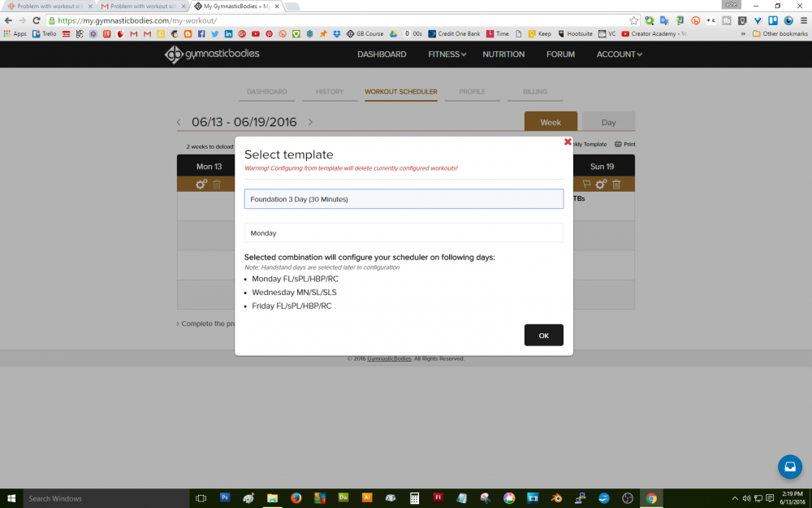
Task: Open Blender from the taskbar
Action: 556,498
